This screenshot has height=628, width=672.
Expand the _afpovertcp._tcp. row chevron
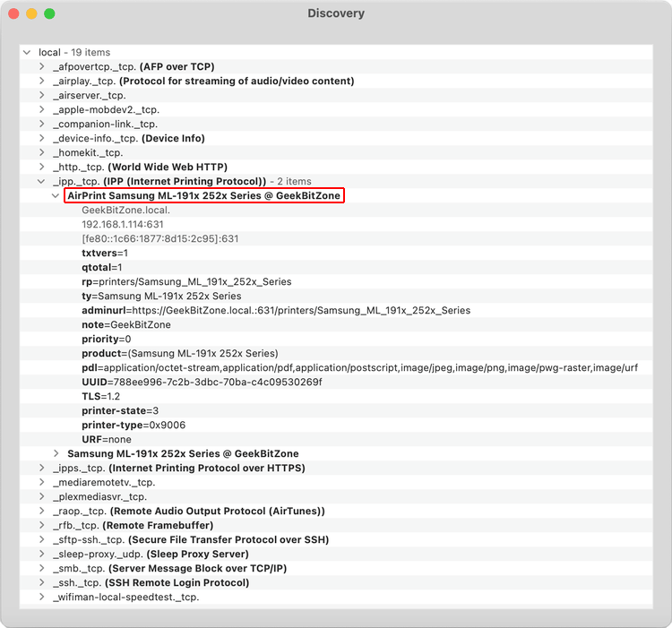[x=41, y=66]
